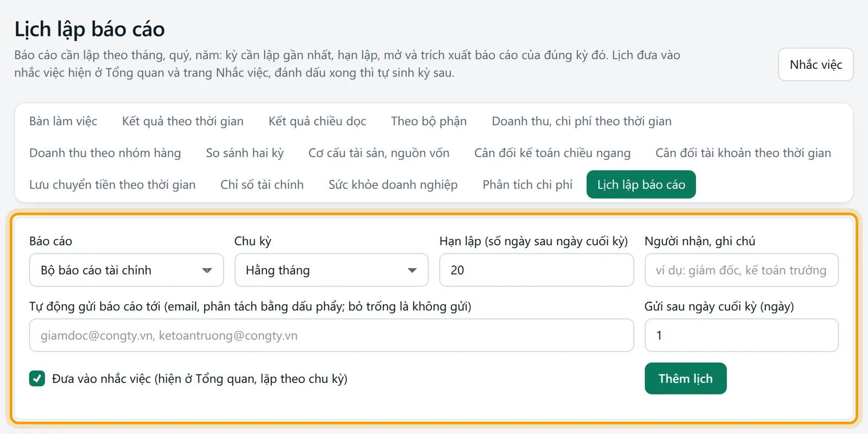Switch to the Bàn làm việc tab
This screenshot has height=434, width=868.
click(63, 121)
